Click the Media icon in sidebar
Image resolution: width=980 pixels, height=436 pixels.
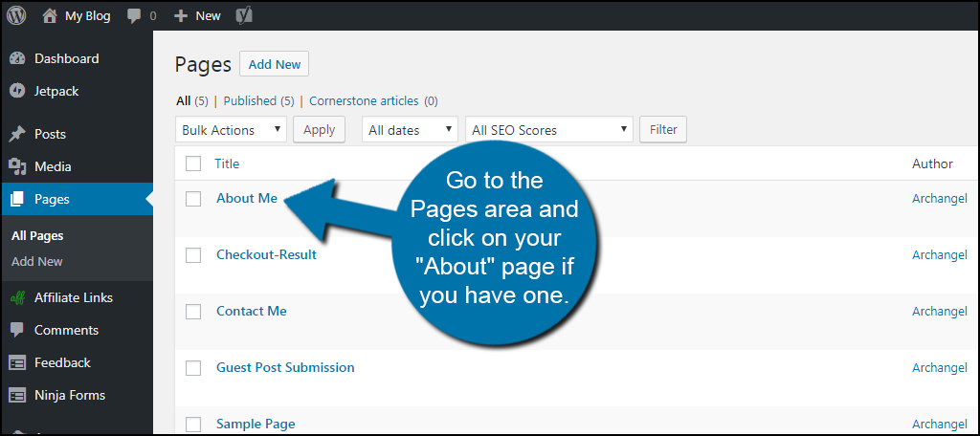[x=17, y=166]
